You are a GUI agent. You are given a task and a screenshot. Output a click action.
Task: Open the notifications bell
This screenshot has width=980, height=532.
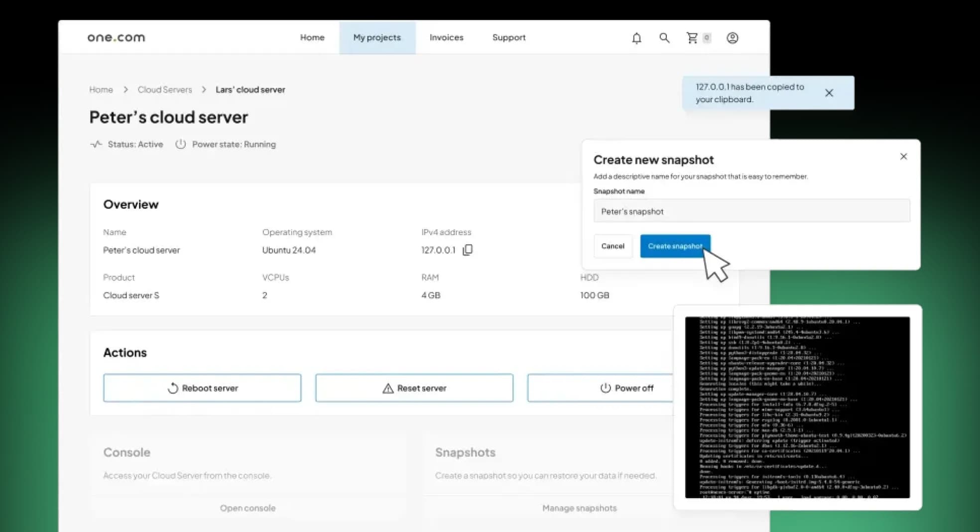(x=636, y=38)
